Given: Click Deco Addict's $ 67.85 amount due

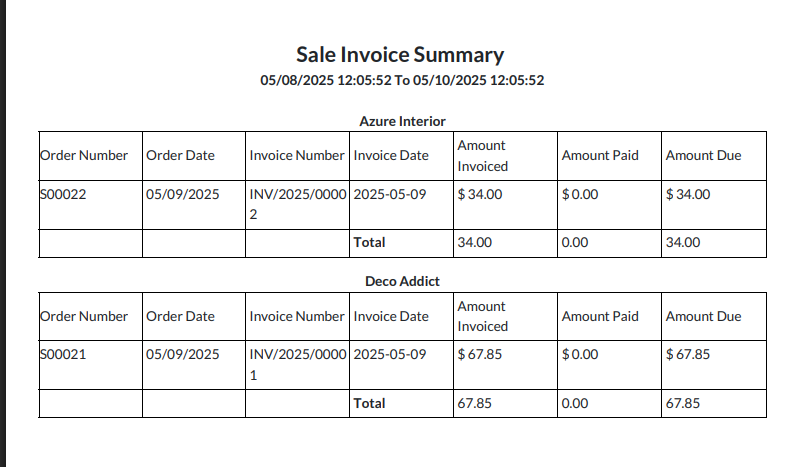Looking at the screenshot, I should (x=688, y=354).
